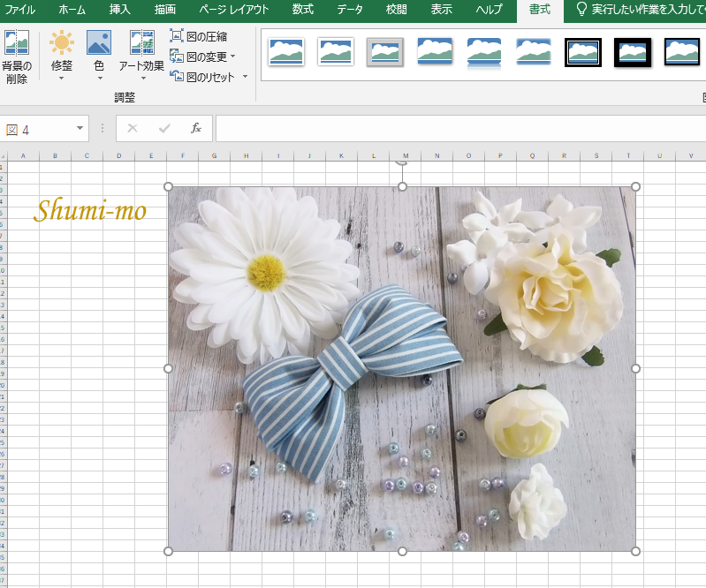Screen dimensions: 706x588
Task: Switch to the 数式 tab
Action: tap(302, 10)
